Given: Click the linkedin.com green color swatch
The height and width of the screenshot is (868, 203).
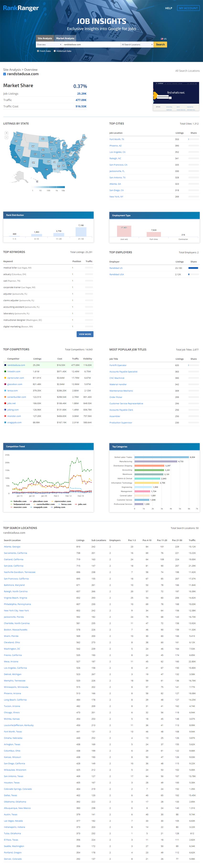Looking at the screenshot, I should pyautogui.click(x=5, y=371).
